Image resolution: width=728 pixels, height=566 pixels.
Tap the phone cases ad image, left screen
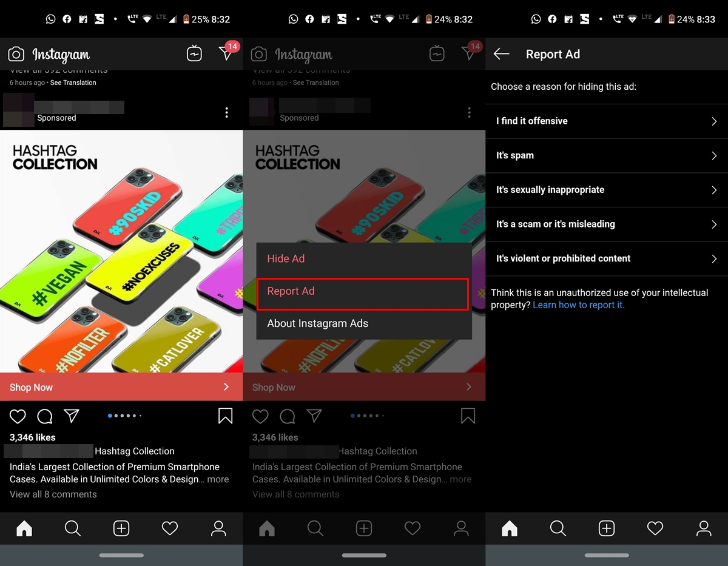121,251
